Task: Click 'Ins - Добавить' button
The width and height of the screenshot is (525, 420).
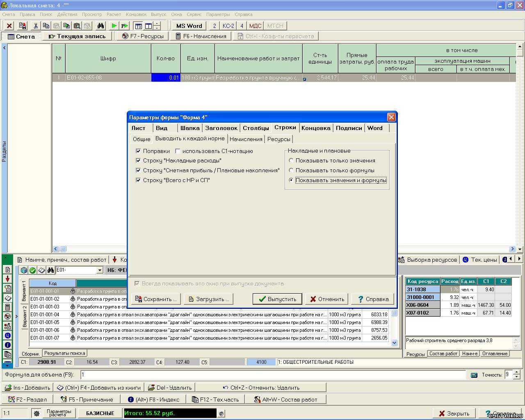Action: (x=27, y=388)
